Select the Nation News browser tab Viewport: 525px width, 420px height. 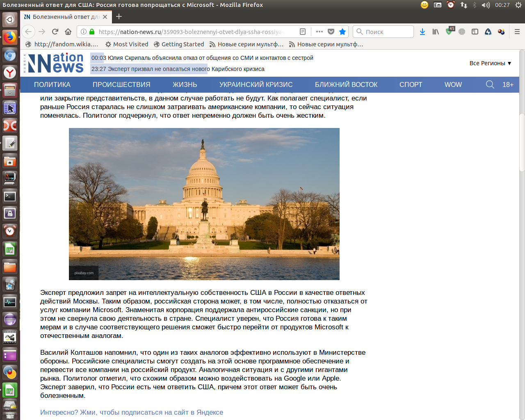[x=66, y=17]
